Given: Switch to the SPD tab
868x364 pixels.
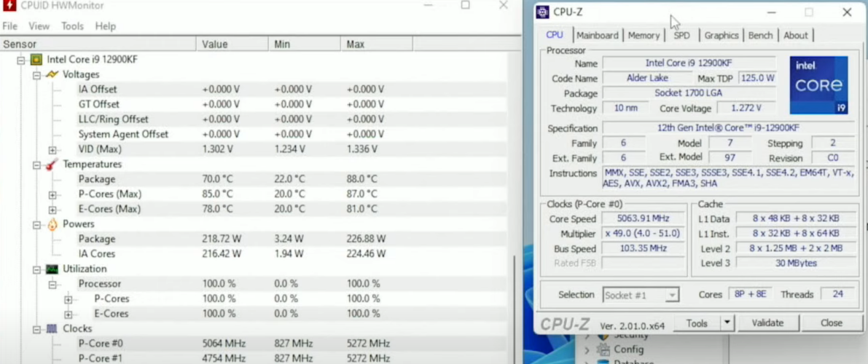Looking at the screenshot, I should (682, 36).
